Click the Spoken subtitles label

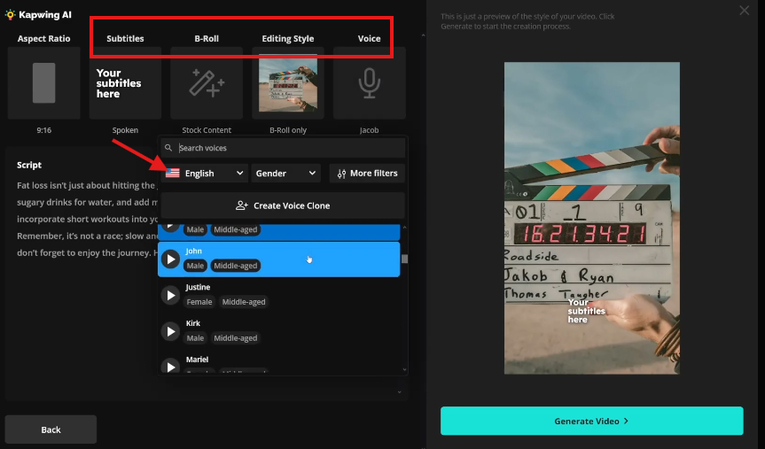pyautogui.click(x=125, y=130)
